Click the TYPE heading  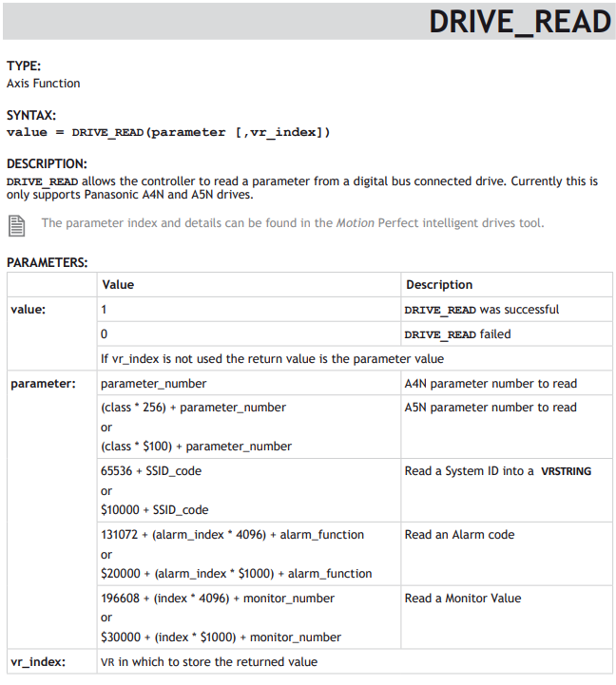(x=24, y=66)
